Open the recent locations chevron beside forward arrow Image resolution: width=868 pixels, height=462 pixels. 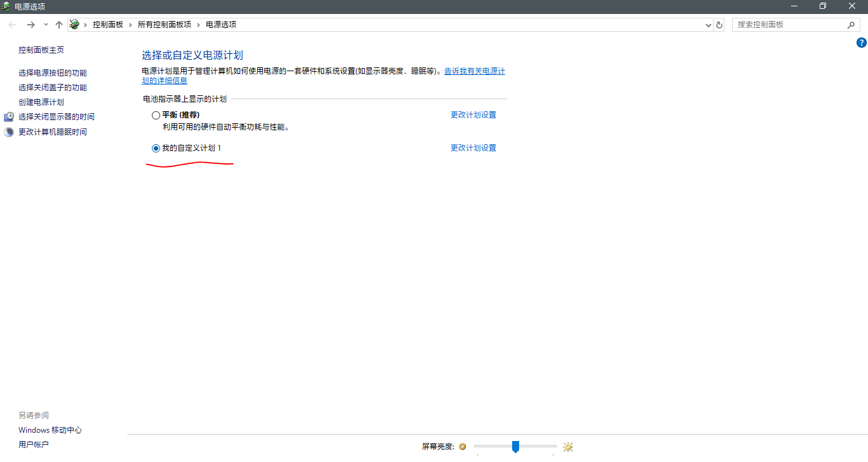(44, 24)
